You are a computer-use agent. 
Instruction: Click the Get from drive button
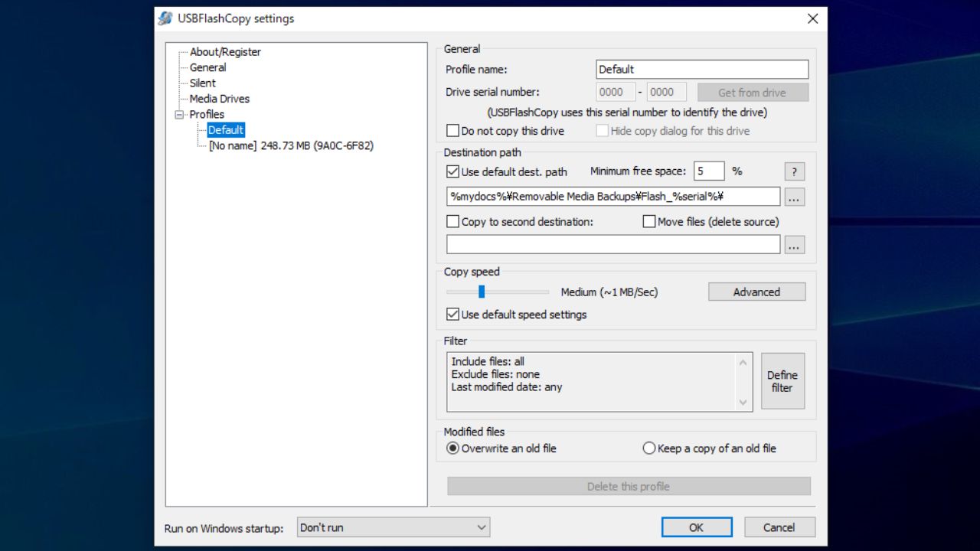pyautogui.click(x=753, y=93)
